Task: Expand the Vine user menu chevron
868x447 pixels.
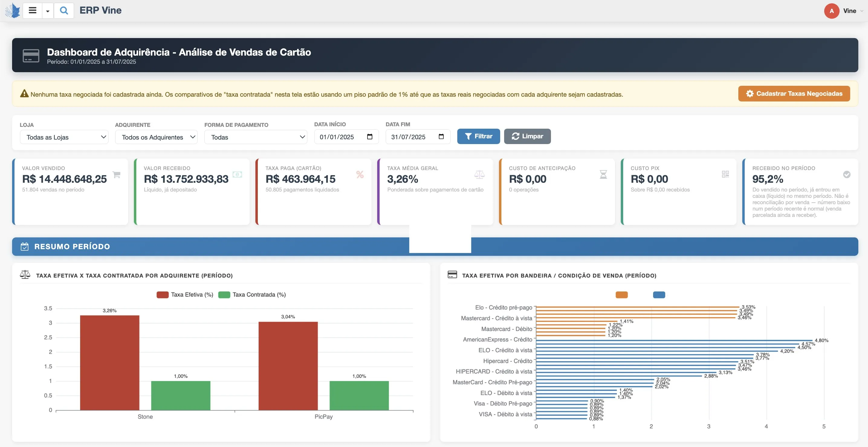Action: [862, 11]
